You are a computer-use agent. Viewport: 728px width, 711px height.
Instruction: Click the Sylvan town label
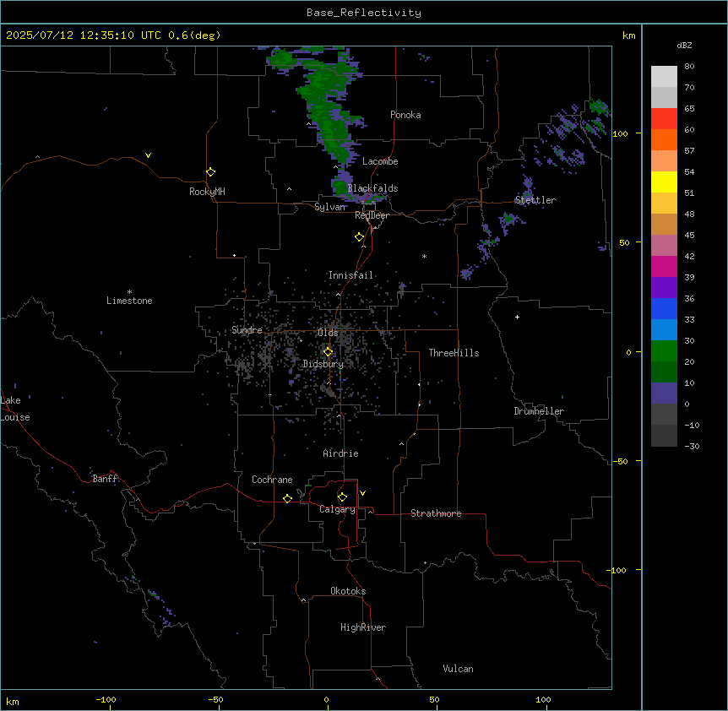tap(330, 207)
